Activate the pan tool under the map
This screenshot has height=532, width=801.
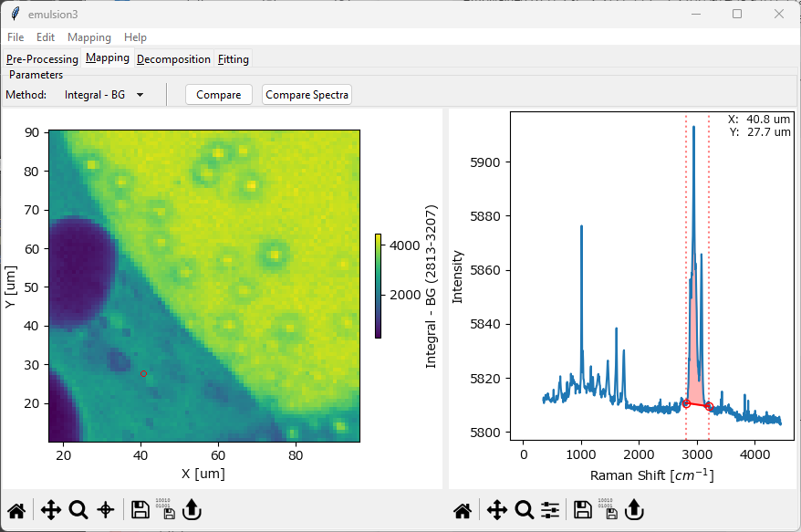pos(51,510)
